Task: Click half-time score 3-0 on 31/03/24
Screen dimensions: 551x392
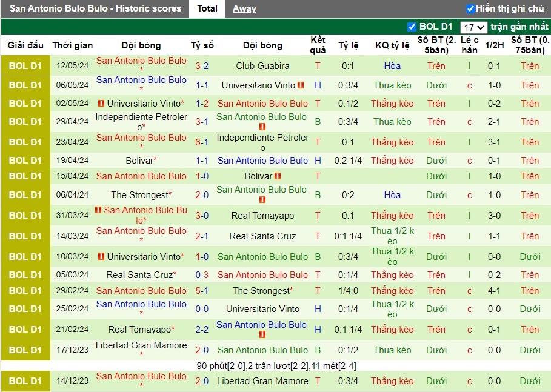Action: [x=494, y=216]
